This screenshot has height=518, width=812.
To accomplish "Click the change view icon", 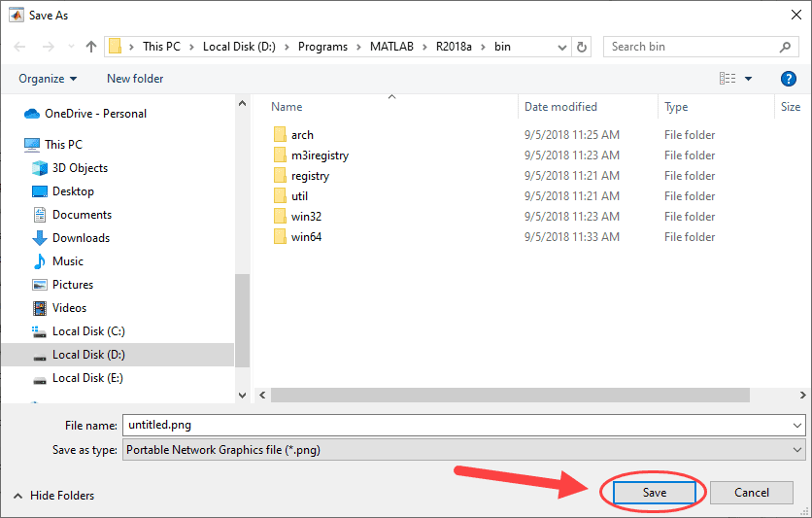I will coord(727,78).
